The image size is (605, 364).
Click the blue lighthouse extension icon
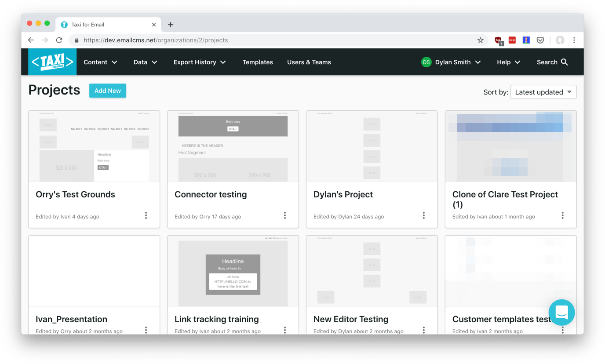coord(526,40)
